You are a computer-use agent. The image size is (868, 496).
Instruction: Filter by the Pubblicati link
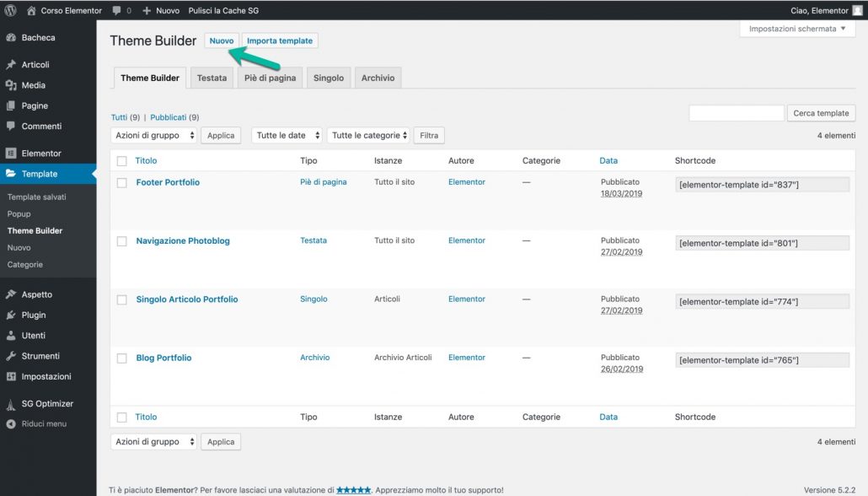coord(169,117)
